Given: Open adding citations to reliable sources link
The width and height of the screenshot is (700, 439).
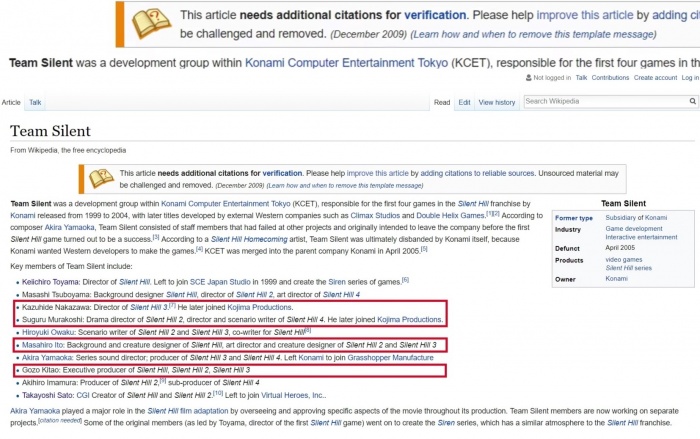Looking at the screenshot, I should click(477, 173).
